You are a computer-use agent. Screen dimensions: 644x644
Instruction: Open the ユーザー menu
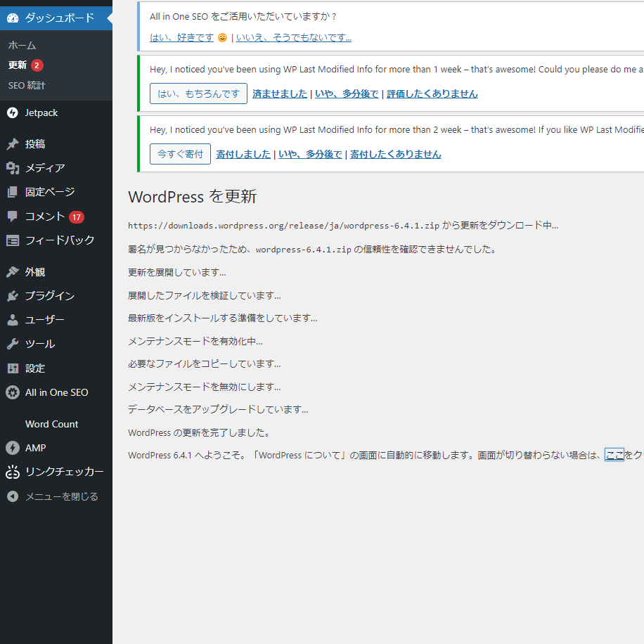(x=56, y=320)
